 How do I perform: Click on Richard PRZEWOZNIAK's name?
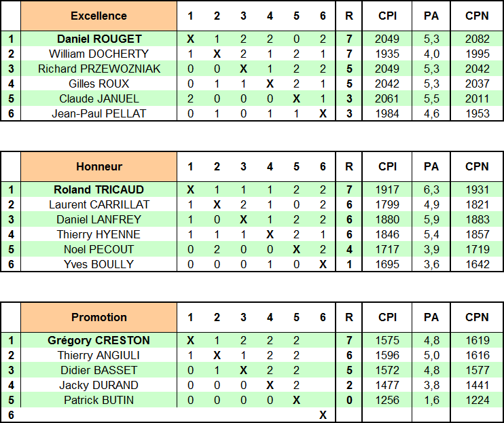tap(98, 69)
